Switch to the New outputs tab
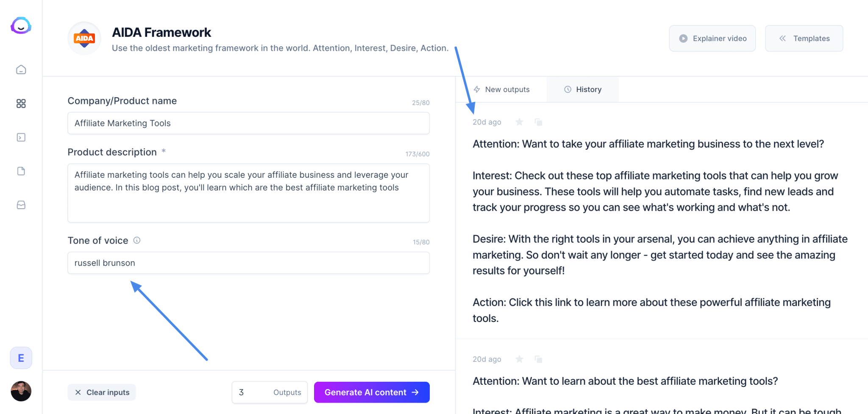868x414 pixels. [x=503, y=89]
